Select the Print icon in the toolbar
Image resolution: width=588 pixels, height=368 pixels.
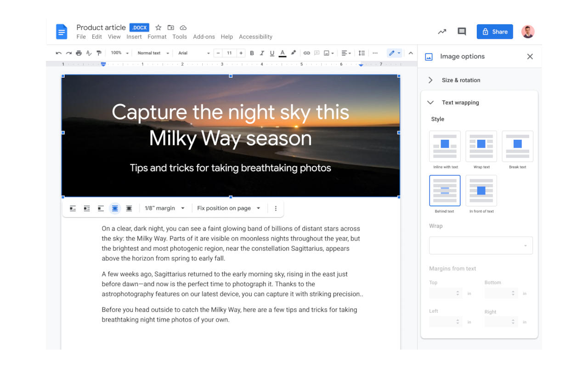pos(79,52)
